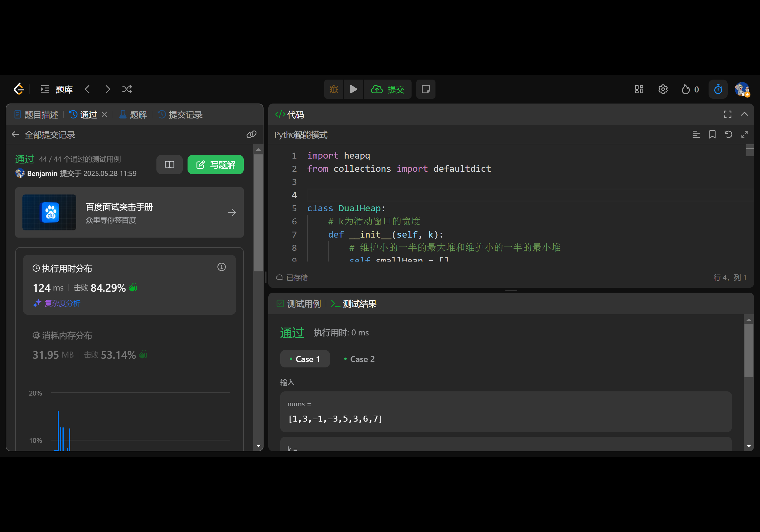
Task: Select the Case 1 test case
Action: [x=304, y=359]
